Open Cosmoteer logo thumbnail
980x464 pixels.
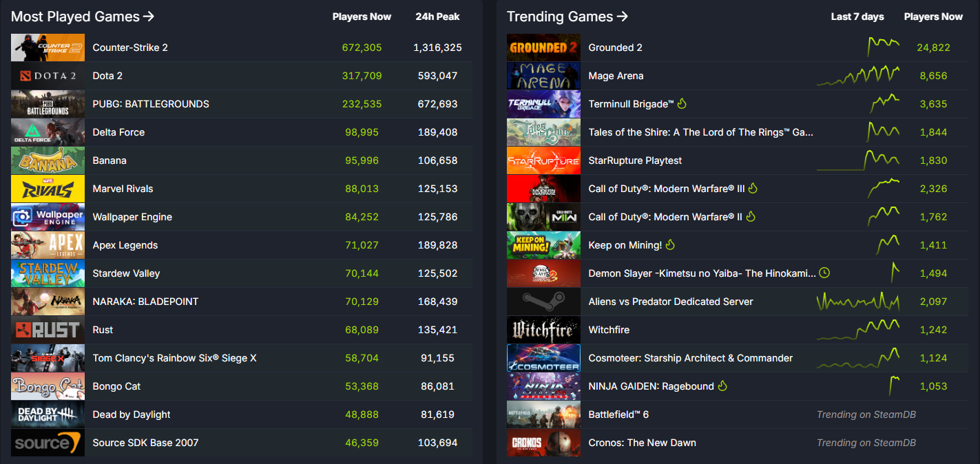(x=543, y=358)
